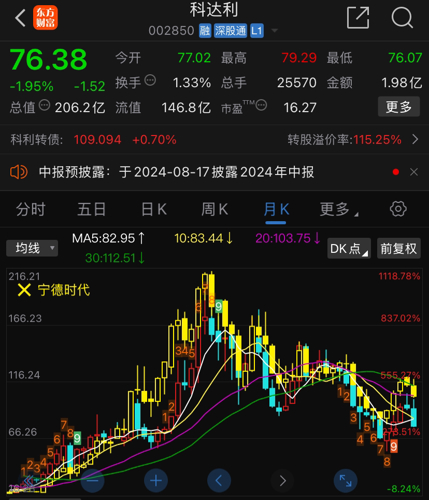The width and height of the screenshot is (429, 500).
Task: Open info bubble next to 换手
Action: (x=150, y=80)
